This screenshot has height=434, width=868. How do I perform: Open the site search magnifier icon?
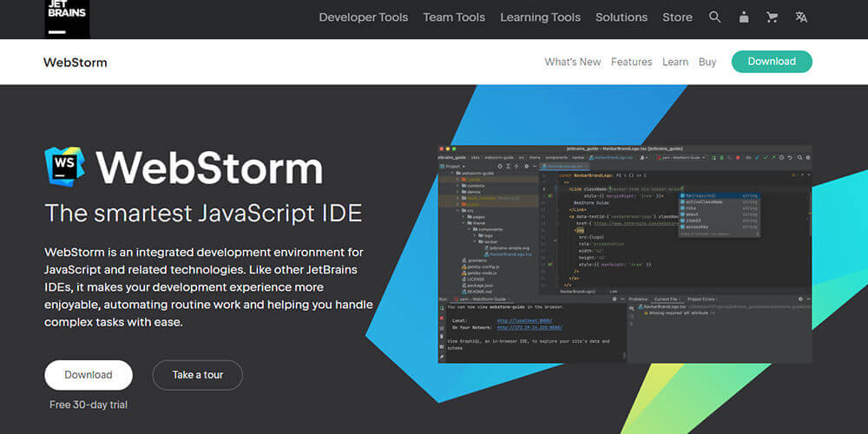tap(714, 17)
